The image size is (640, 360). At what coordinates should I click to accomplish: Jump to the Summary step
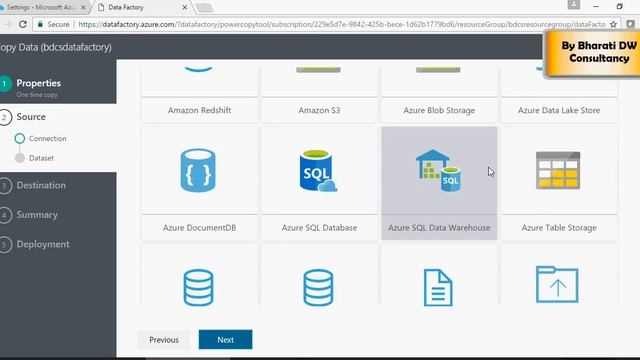point(37,215)
